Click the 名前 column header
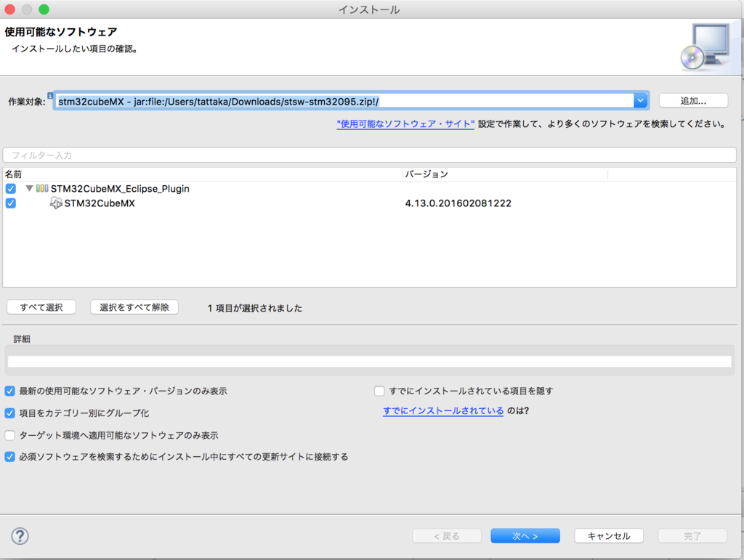Viewport: 744px width, 560px height. tap(203, 174)
